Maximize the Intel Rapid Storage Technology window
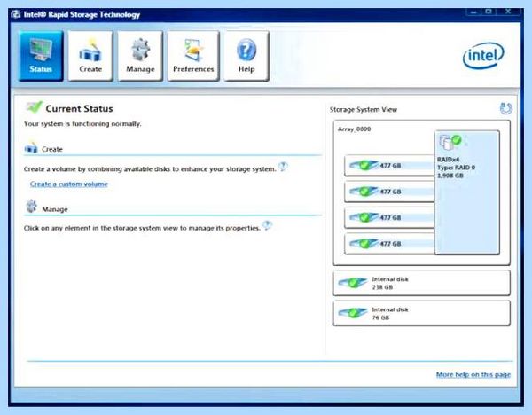532x415 pixels. click(489, 12)
